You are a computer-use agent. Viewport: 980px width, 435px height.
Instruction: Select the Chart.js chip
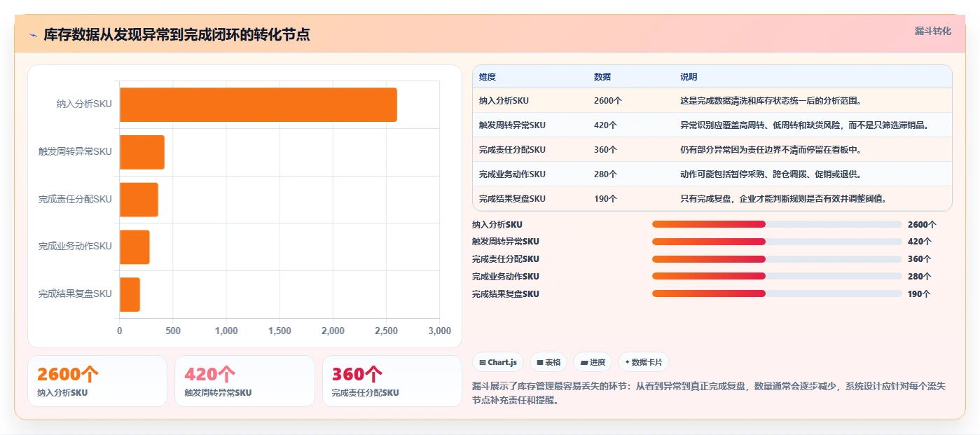(x=498, y=362)
